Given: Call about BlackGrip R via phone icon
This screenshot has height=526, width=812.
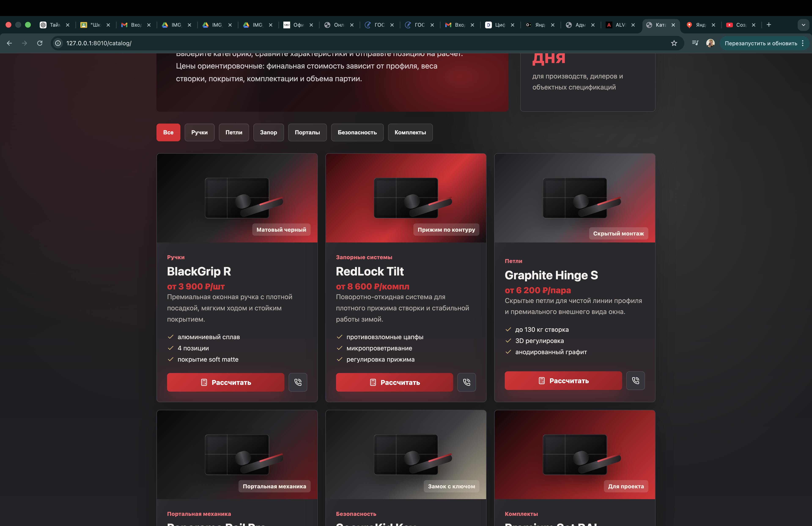Looking at the screenshot, I should pyautogui.click(x=298, y=382).
